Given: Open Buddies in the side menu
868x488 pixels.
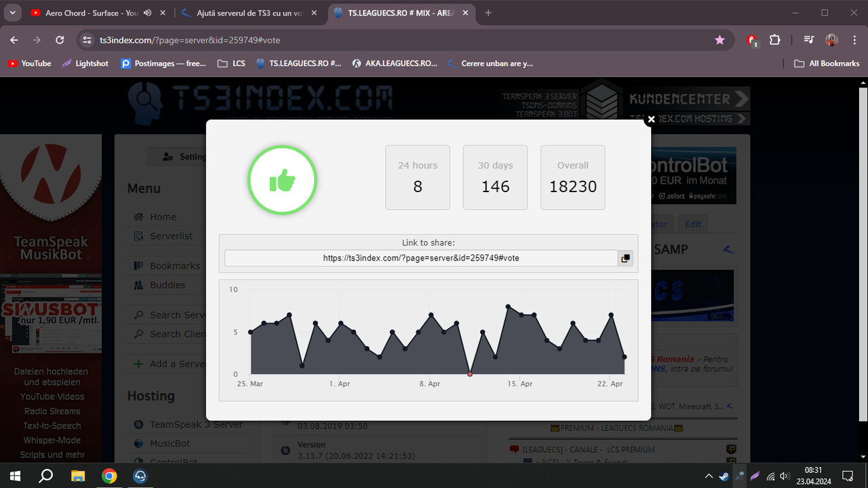Looking at the screenshot, I should [x=167, y=284].
